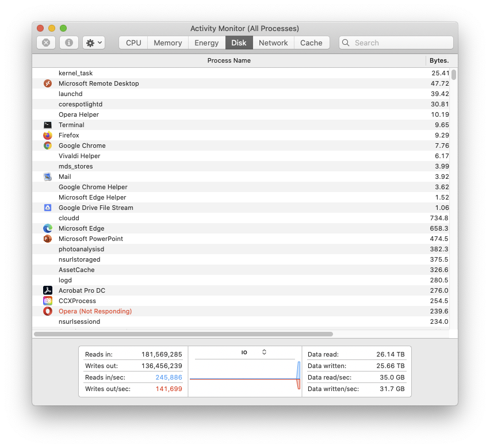The image size is (490, 448).
Task: Select the Google Drive File Stream icon
Action: point(48,208)
